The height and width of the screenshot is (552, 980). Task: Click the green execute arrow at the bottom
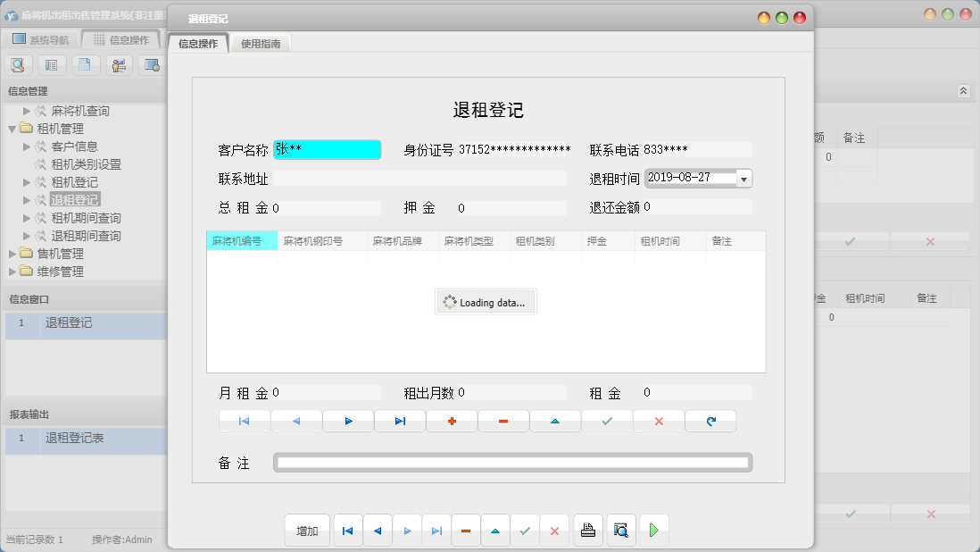(x=653, y=530)
